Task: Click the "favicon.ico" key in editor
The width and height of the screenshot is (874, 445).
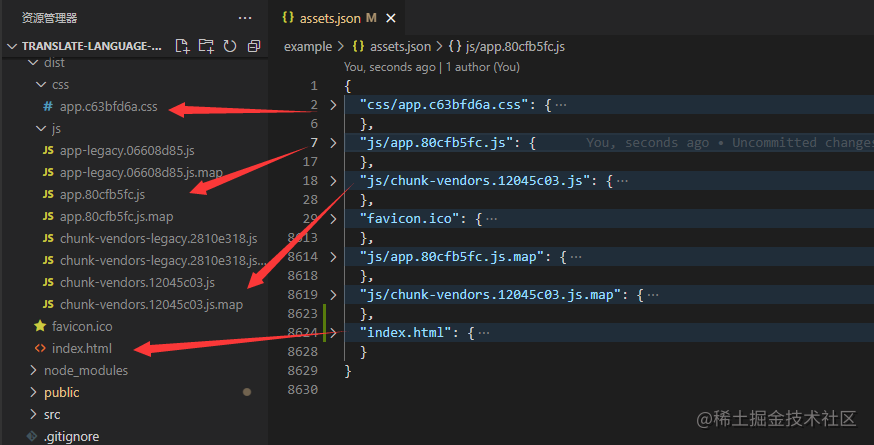Action: [409, 219]
